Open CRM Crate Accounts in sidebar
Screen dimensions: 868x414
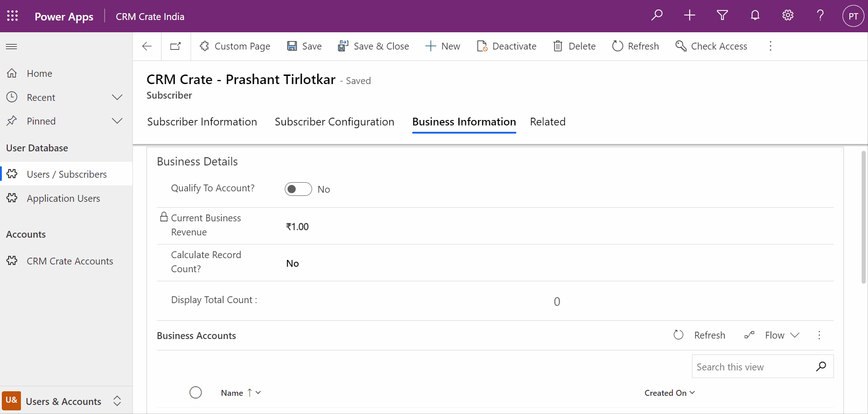(x=69, y=261)
